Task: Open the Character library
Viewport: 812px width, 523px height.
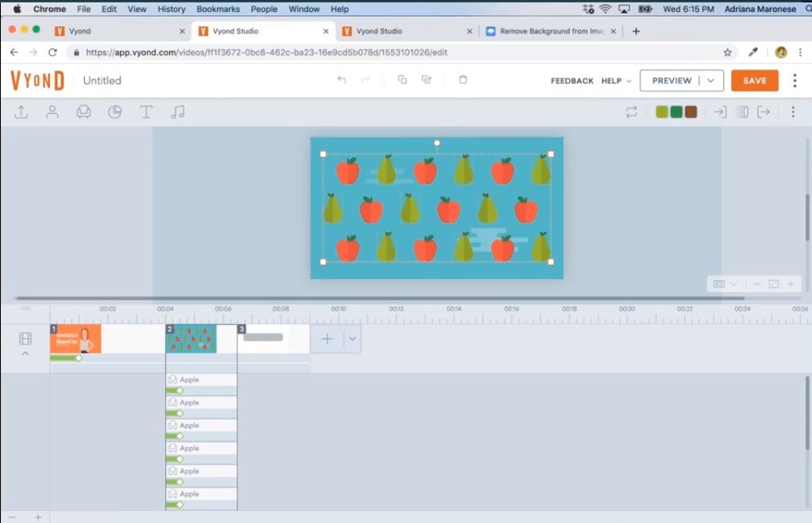Action: pyautogui.click(x=52, y=112)
